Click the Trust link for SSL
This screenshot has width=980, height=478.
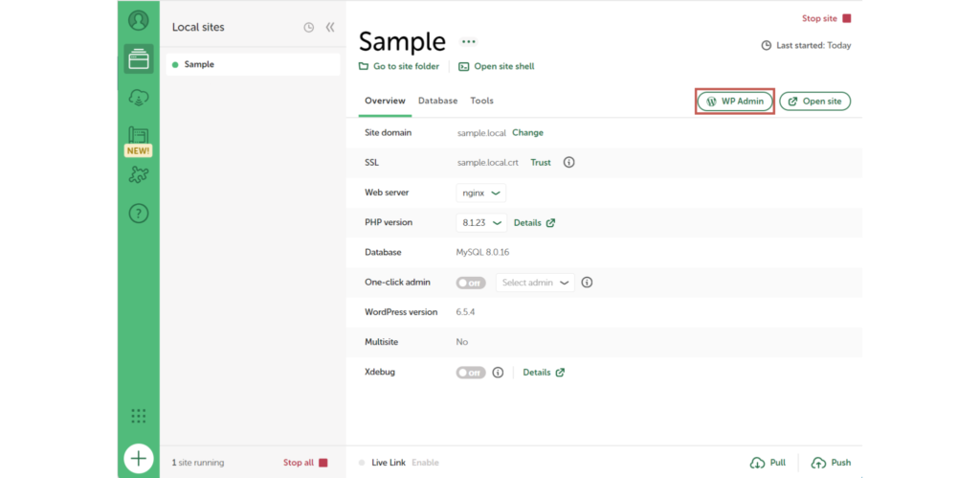point(541,163)
